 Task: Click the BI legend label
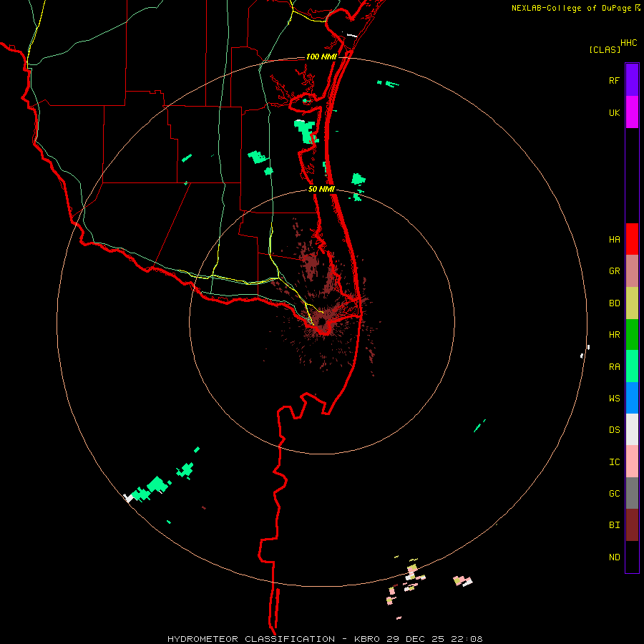point(614,525)
